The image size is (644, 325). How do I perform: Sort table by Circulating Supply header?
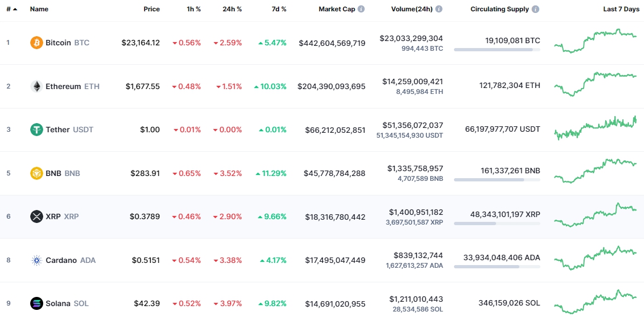(x=500, y=9)
